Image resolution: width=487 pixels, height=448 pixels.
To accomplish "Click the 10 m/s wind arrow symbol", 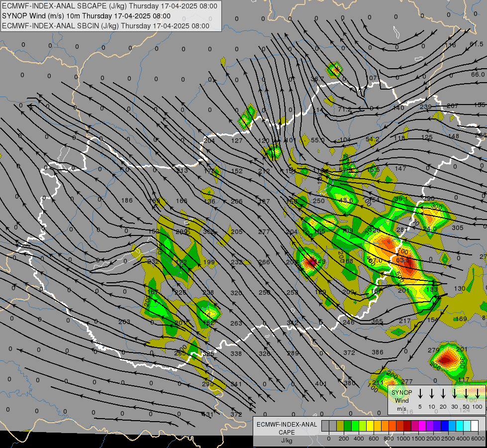I will click(432, 393).
